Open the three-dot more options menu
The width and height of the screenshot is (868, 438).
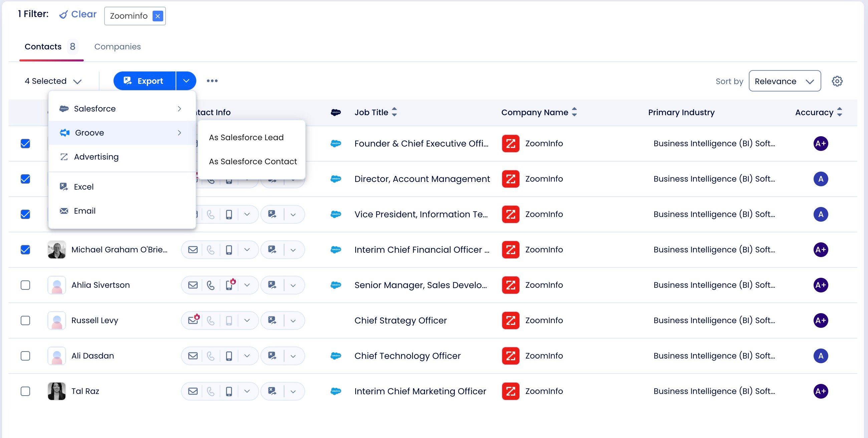coord(212,81)
